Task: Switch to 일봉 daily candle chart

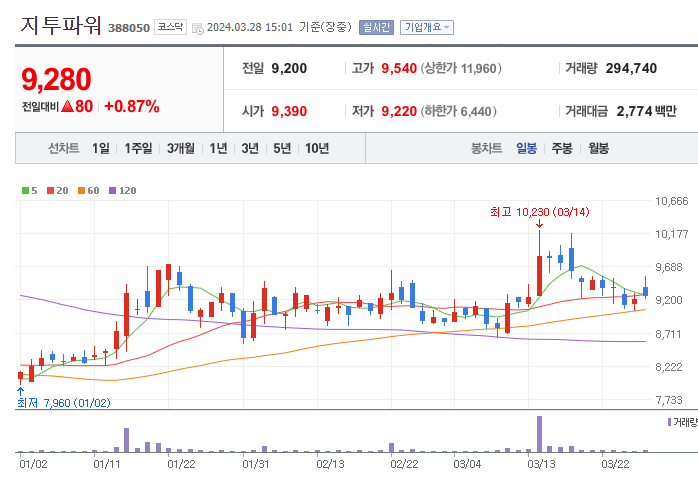Action: click(x=526, y=148)
